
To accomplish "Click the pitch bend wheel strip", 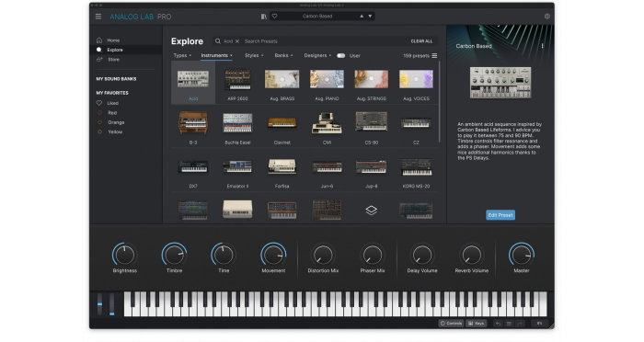I will [99, 304].
